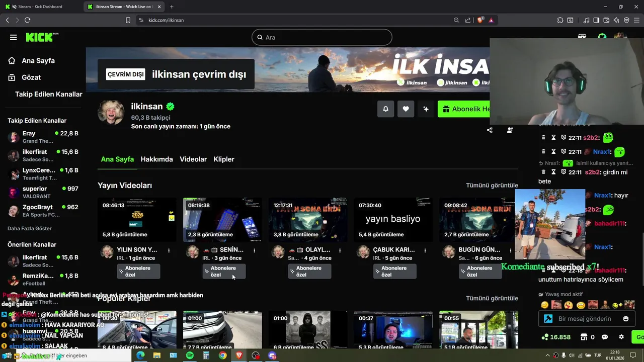
Task: Open the 08:19:38 video thumbnail
Action: [x=222, y=220]
